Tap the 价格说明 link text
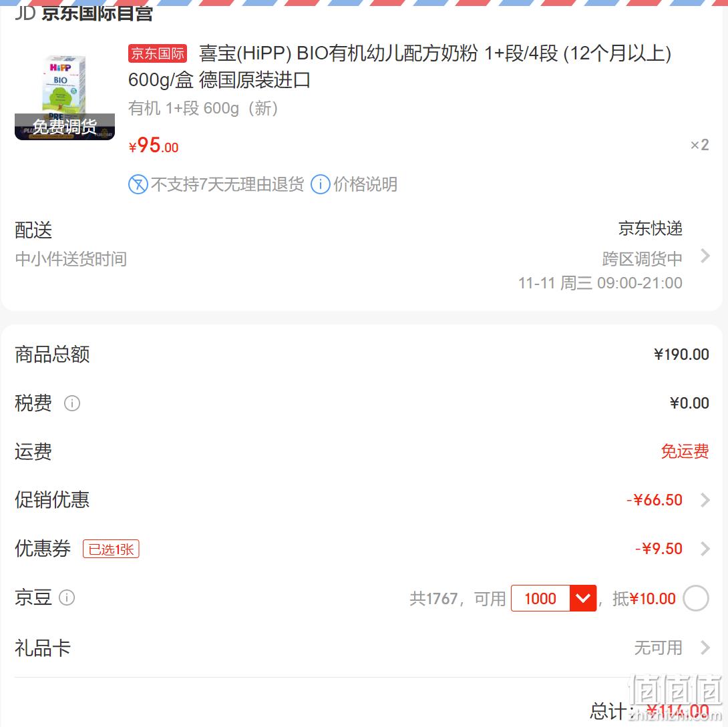The width and height of the screenshot is (728, 727). pos(365,185)
